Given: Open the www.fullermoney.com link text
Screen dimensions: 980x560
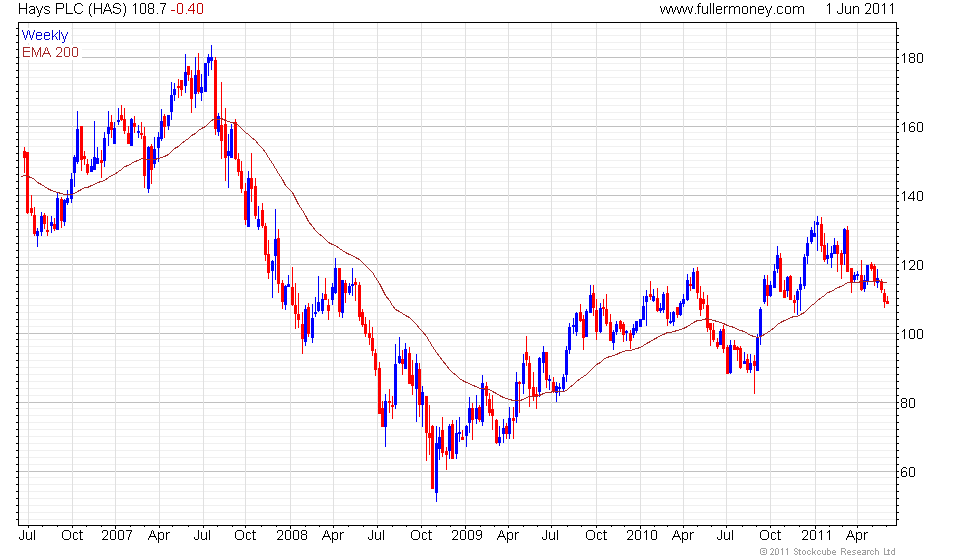Looking at the screenshot, I should pos(732,9).
